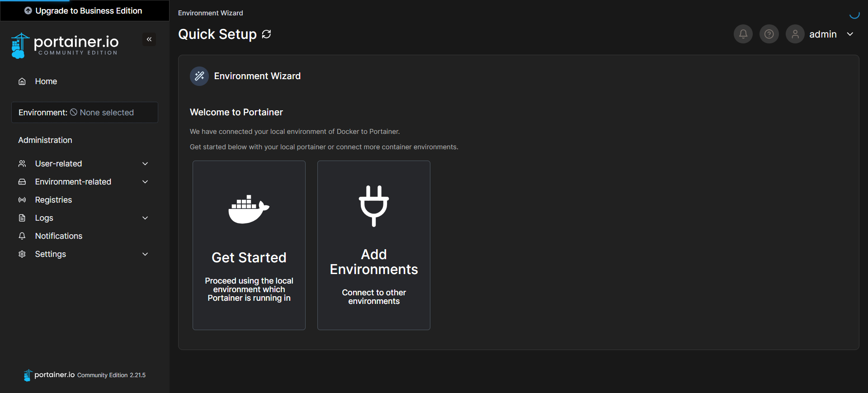Click 'Get started below with your local portainer' text
This screenshot has height=393, width=868.
324,147
